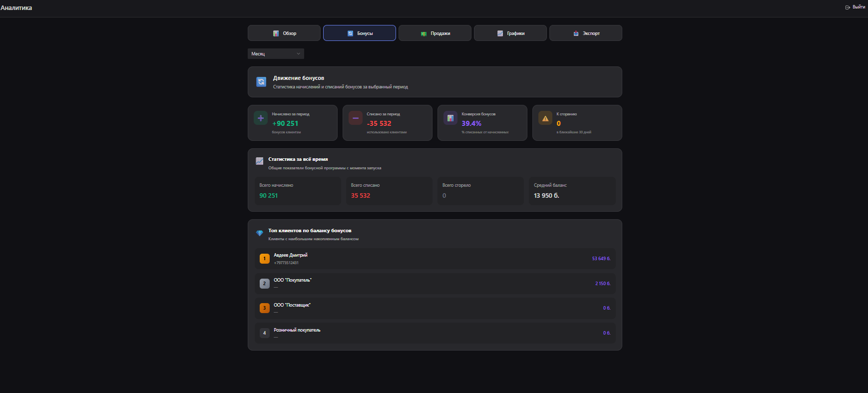Click the Средний баланс statistic card

click(572, 191)
